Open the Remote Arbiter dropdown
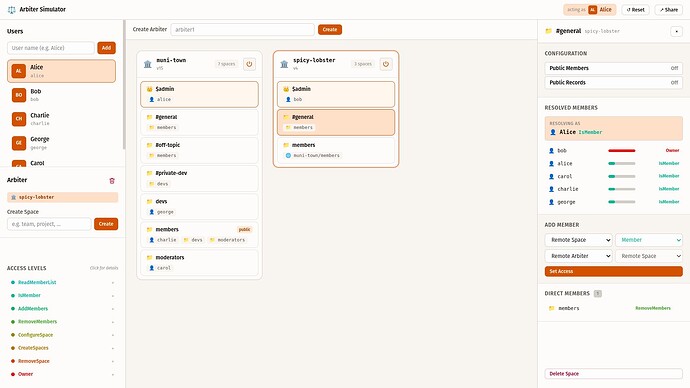Viewport: 690px width, 388px height. pos(579,256)
